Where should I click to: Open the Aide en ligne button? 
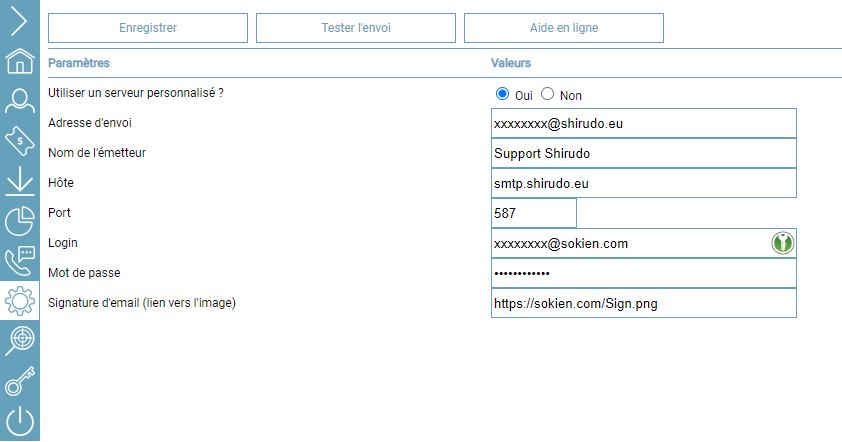(x=563, y=28)
